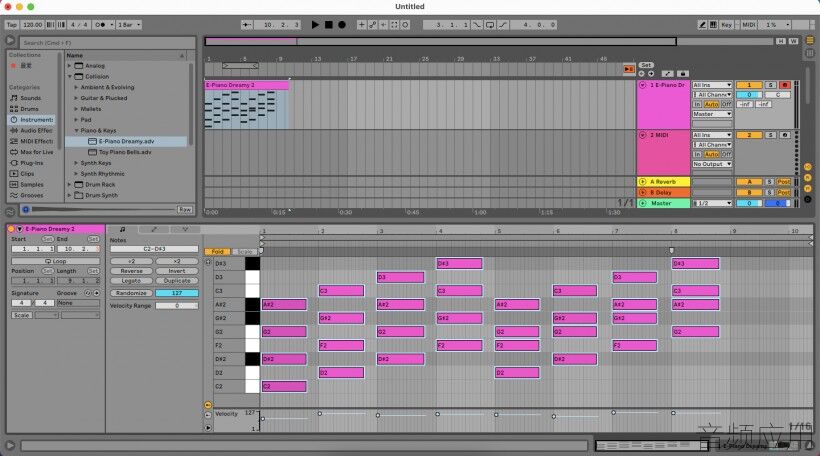Solo track 1 E-Piano

coord(770,85)
